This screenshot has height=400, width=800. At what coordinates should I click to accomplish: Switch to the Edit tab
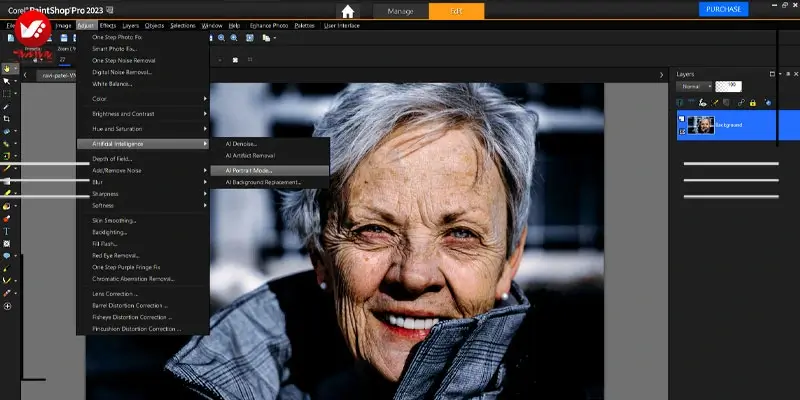[x=457, y=11]
